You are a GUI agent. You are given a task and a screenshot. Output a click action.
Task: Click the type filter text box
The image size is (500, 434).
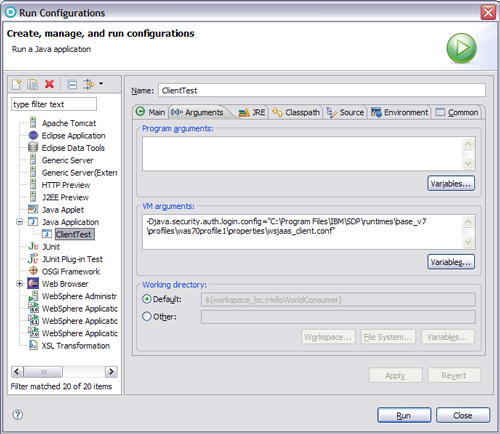(x=54, y=104)
